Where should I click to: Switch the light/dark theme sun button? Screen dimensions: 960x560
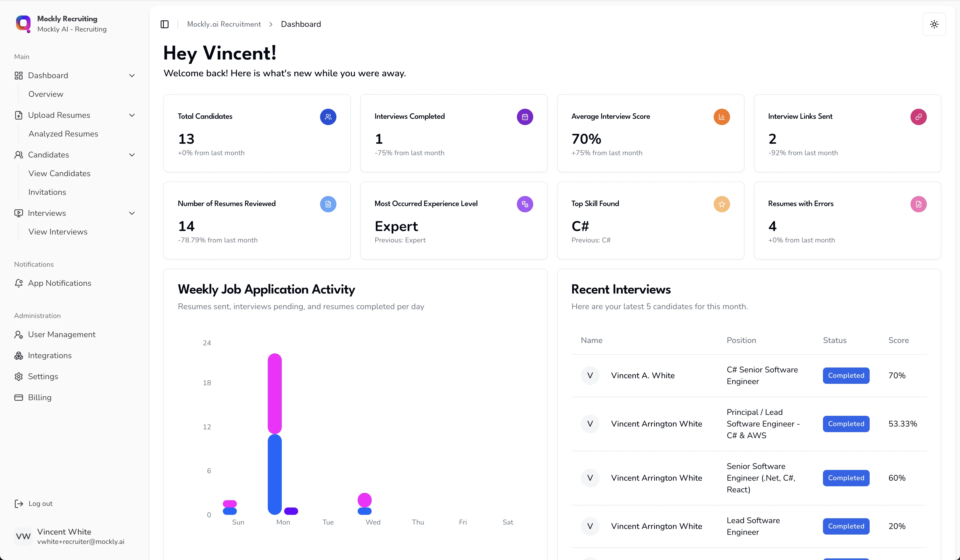pos(934,24)
